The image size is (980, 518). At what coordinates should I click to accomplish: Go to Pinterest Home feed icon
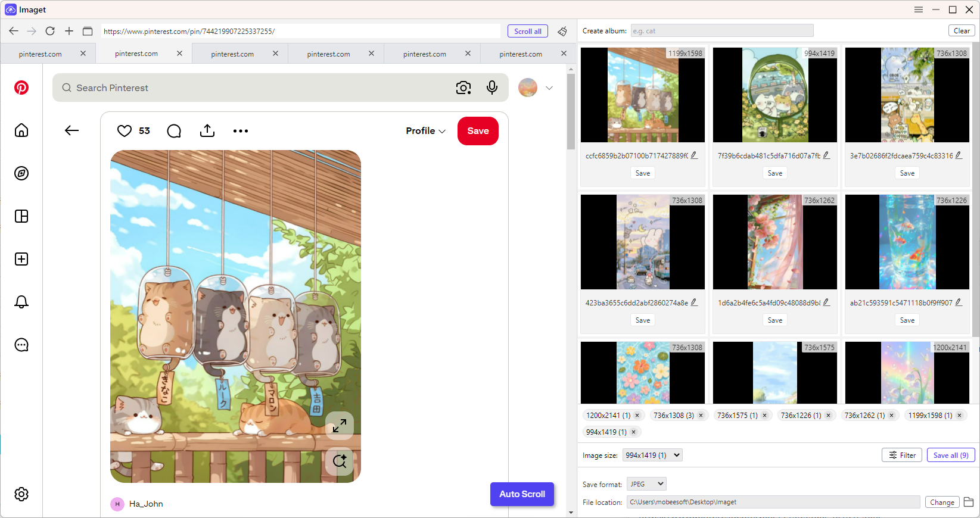tap(21, 130)
